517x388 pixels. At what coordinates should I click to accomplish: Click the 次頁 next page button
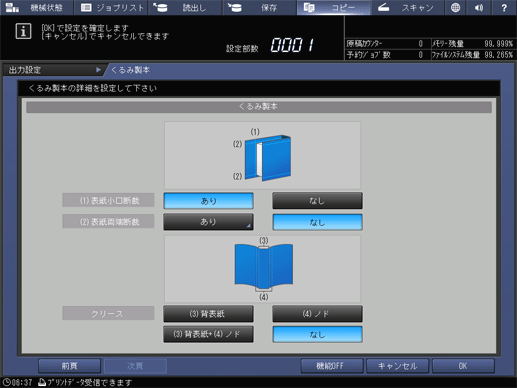pos(135,366)
